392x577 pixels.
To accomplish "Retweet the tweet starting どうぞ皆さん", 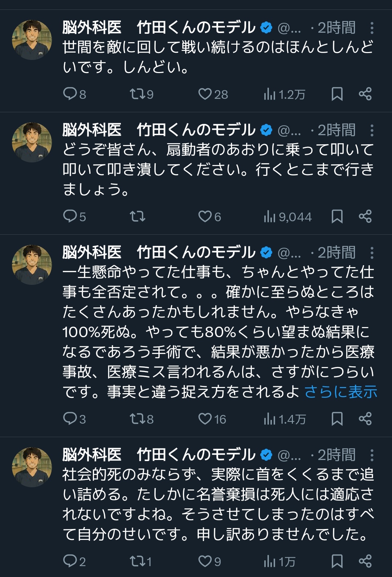I will coord(138,216).
